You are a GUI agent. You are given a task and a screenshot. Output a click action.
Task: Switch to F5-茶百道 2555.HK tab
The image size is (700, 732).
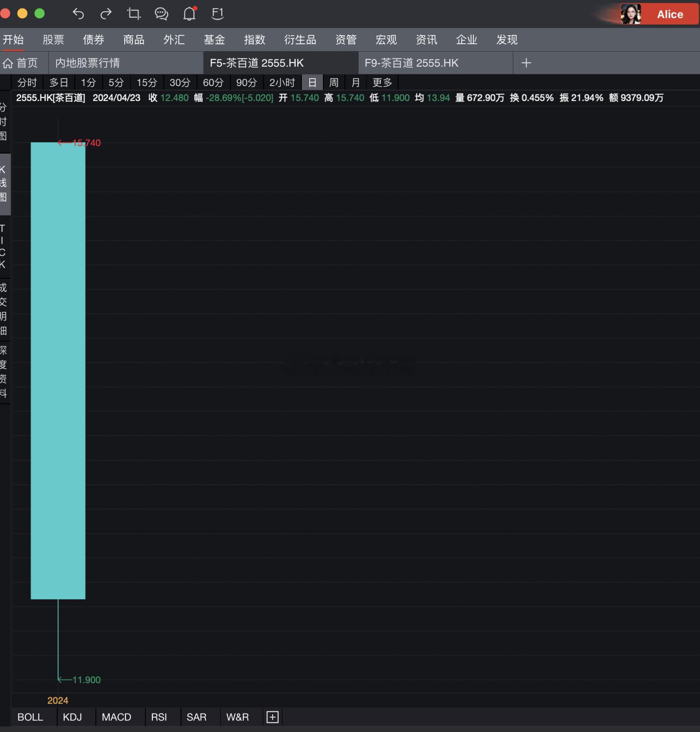pos(281,63)
